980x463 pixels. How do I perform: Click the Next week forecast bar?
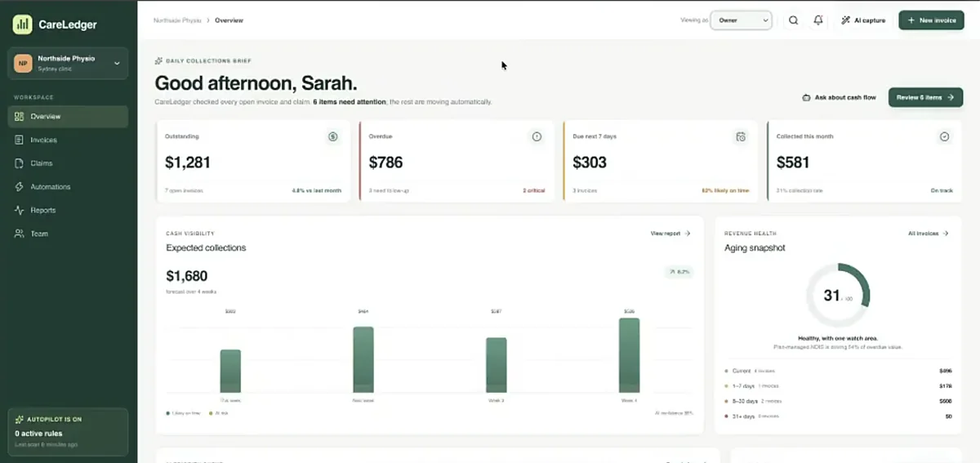(x=363, y=360)
